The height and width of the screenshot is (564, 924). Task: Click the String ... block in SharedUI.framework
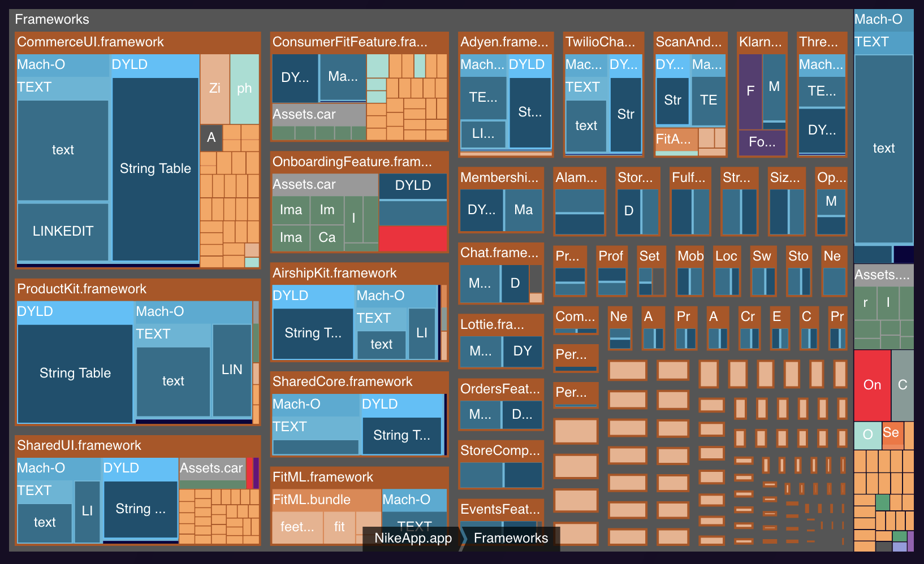point(140,509)
